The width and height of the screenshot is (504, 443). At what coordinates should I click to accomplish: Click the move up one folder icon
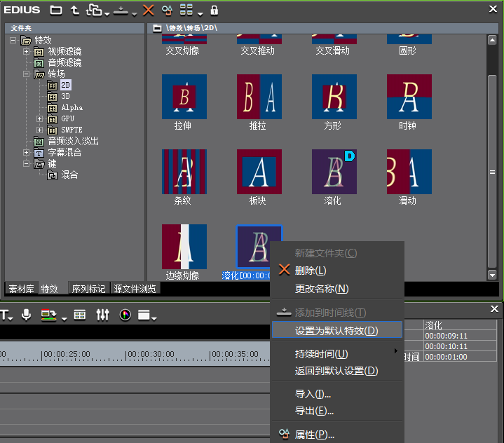coord(74,11)
